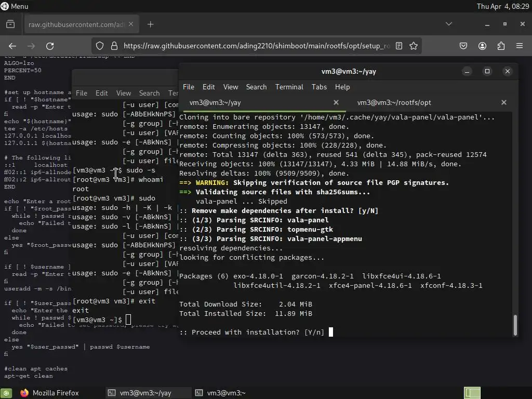Open Tabs menu in yay terminal
The height and width of the screenshot is (399, 532).
[x=320, y=87]
